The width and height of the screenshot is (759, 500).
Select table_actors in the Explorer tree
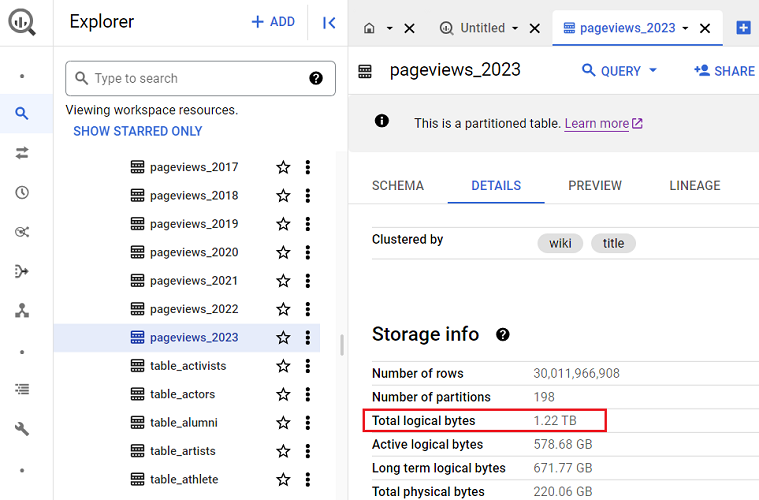tap(182, 394)
